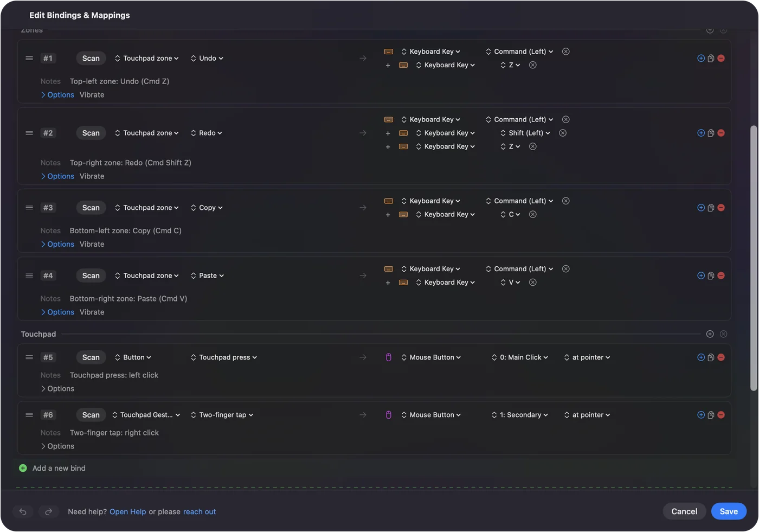
Task: Click the green plus beside Add a new bind
Action: 23,469
